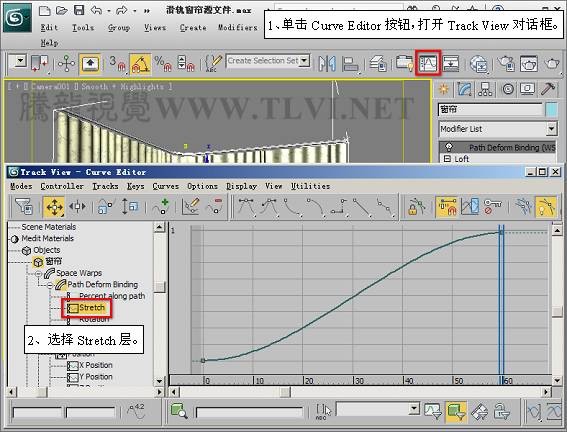Open Schematic View icon in main toolbar
Screen dimensions: 567x432
[451, 64]
